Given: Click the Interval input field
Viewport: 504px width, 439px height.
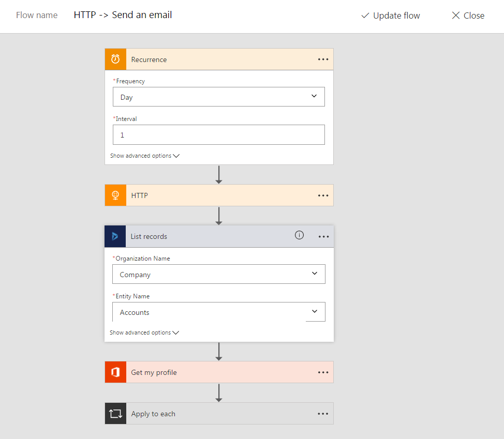Looking at the screenshot, I should [x=218, y=134].
